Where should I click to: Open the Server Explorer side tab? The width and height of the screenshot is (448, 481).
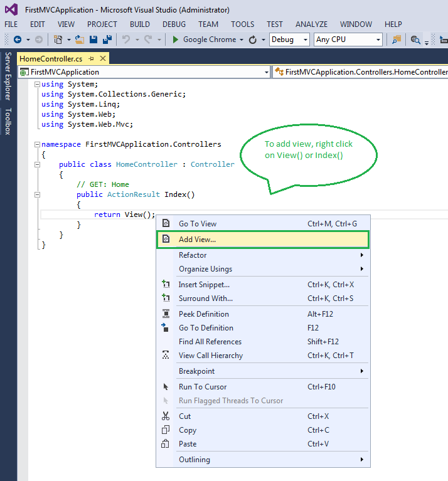8,76
